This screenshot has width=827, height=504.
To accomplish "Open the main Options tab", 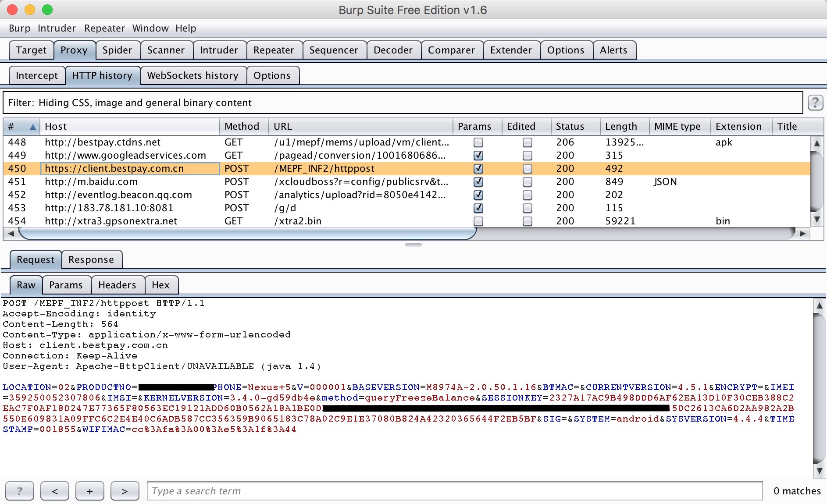I will pos(566,50).
